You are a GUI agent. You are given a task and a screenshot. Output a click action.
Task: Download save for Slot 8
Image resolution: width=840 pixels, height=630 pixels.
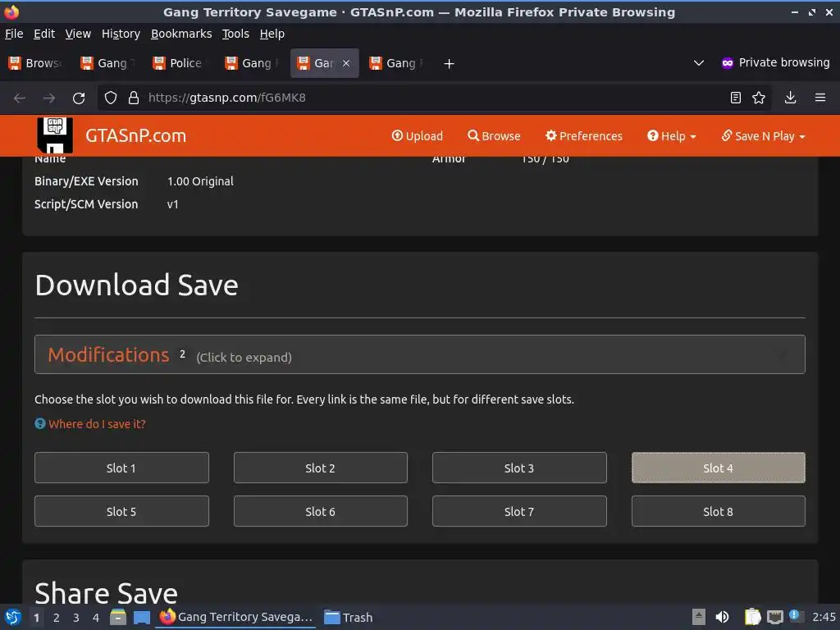click(x=718, y=511)
